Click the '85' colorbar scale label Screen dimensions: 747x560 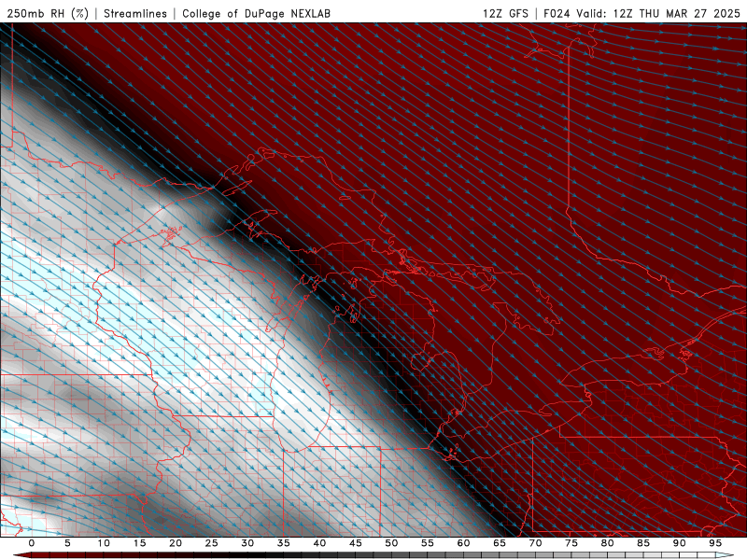pos(643,543)
